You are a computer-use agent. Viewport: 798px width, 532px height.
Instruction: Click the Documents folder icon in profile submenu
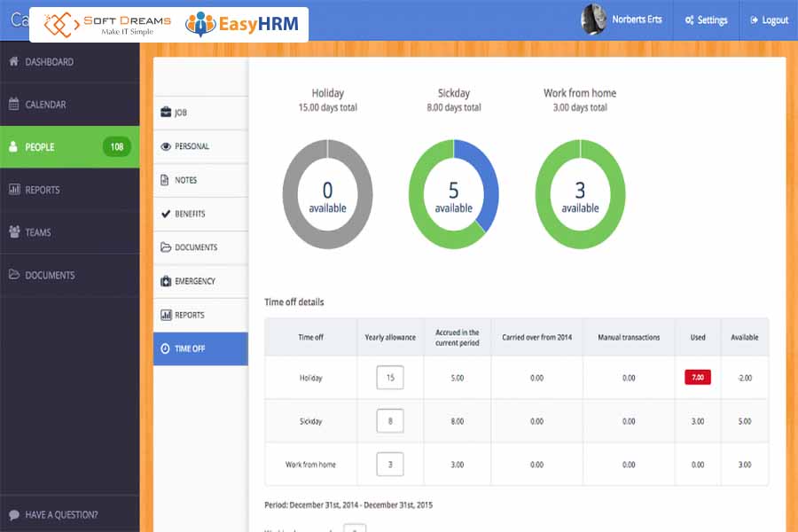tap(166, 246)
